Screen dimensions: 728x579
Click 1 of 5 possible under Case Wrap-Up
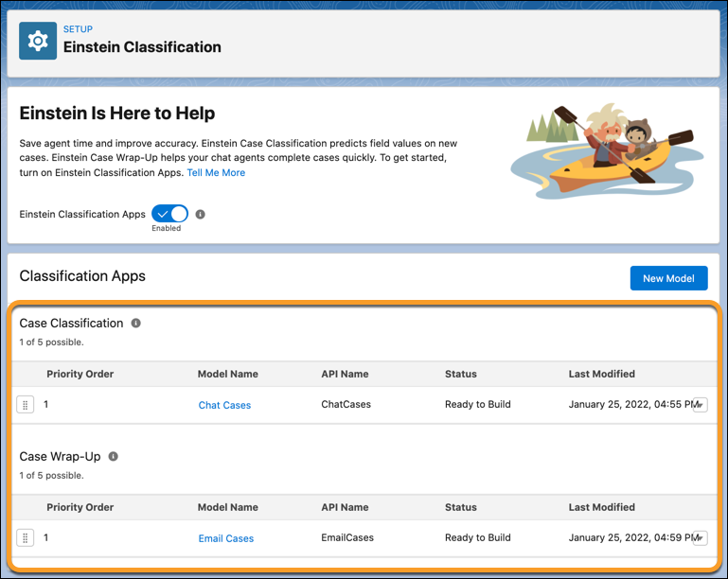[x=51, y=476]
